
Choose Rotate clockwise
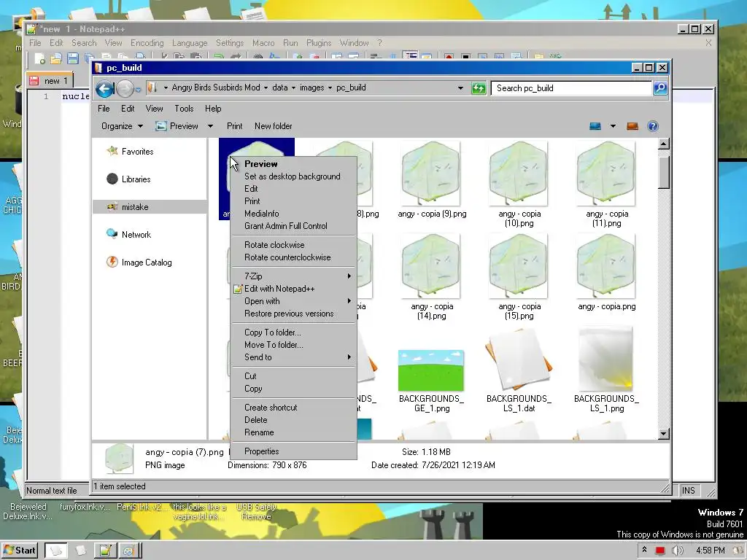(x=293, y=245)
